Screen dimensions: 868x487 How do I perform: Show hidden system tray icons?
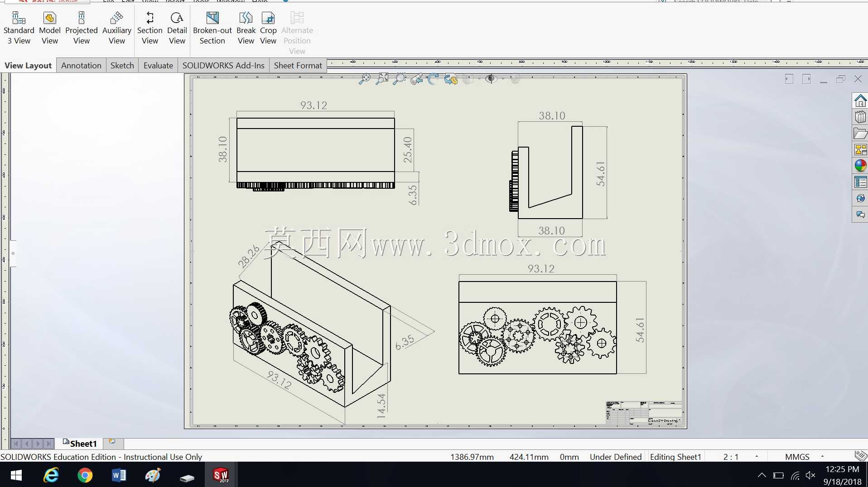(762, 475)
